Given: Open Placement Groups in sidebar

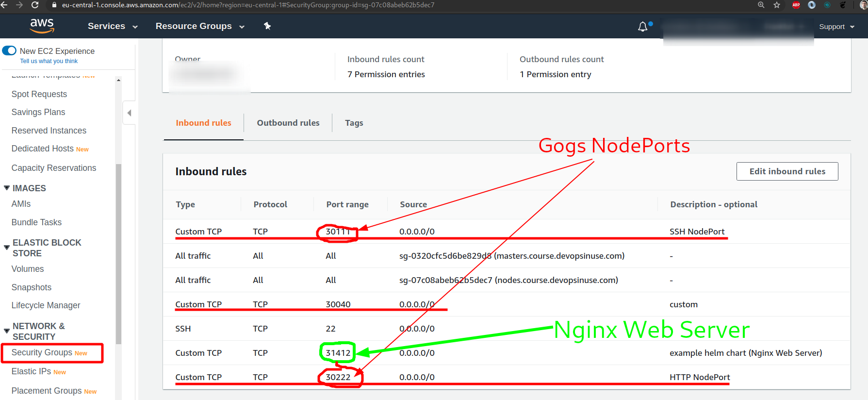Looking at the screenshot, I should 47,391.
